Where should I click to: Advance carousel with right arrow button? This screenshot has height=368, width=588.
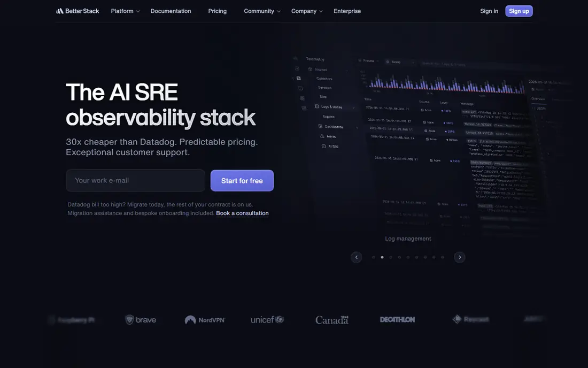pos(460,257)
